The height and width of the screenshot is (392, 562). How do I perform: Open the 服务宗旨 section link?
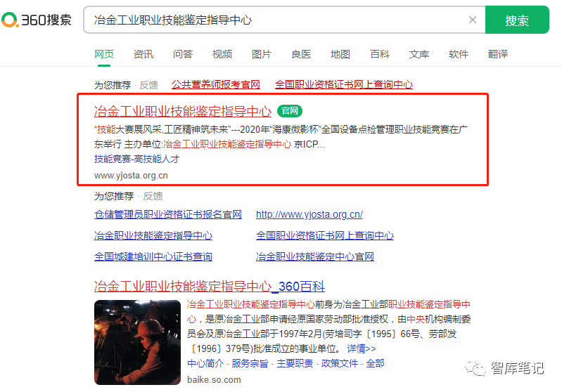tap(250, 363)
